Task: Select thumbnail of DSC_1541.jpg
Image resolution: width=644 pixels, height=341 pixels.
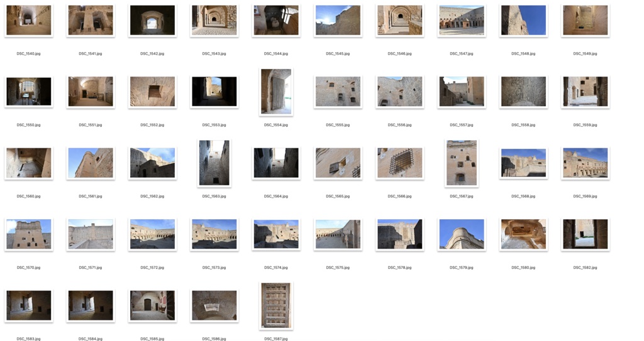Action: point(91,20)
